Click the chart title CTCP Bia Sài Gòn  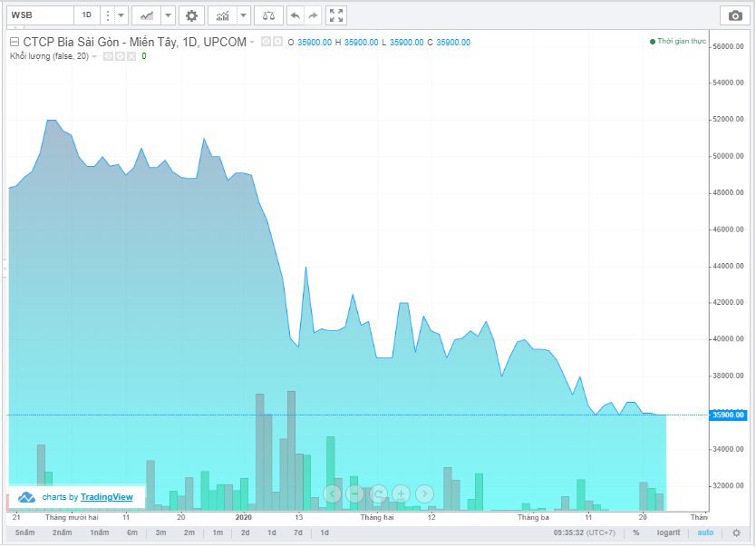point(134,43)
